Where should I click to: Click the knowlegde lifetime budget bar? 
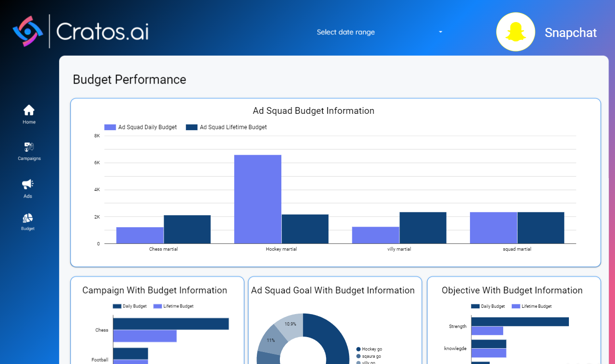pyautogui.click(x=489, y=353)
